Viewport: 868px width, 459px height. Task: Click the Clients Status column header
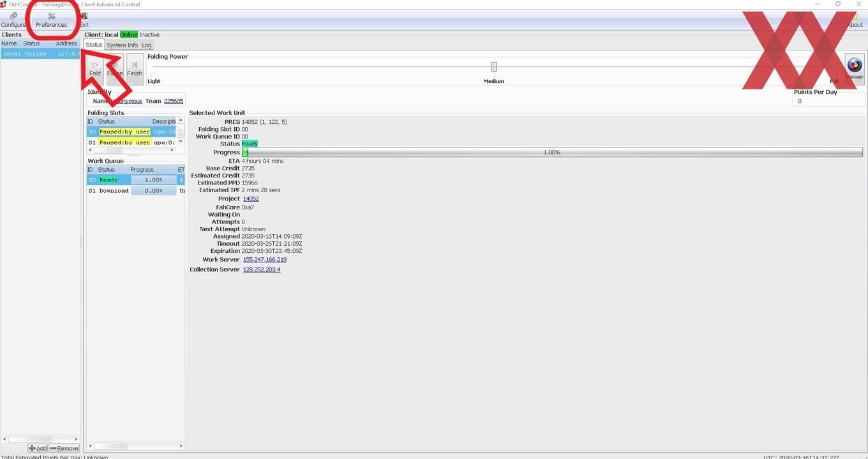click(38, 43)
